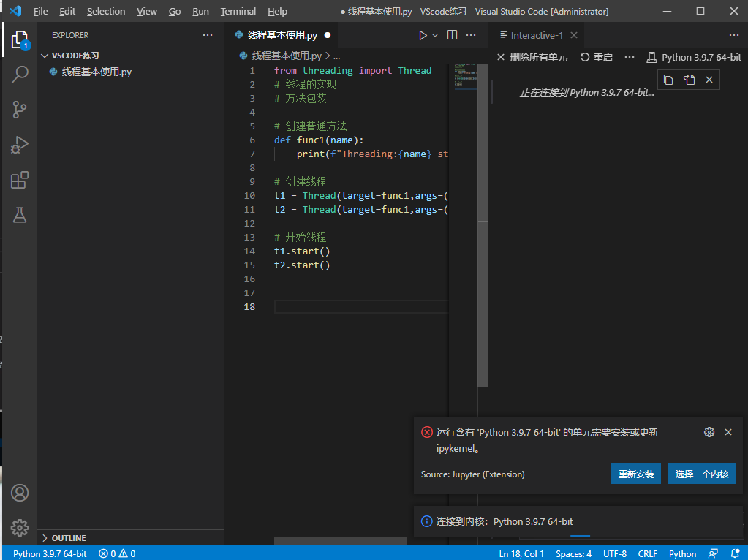This screenshot has width=748, height=560.
Task: Split the editor to the right
Action: (452, 35)
